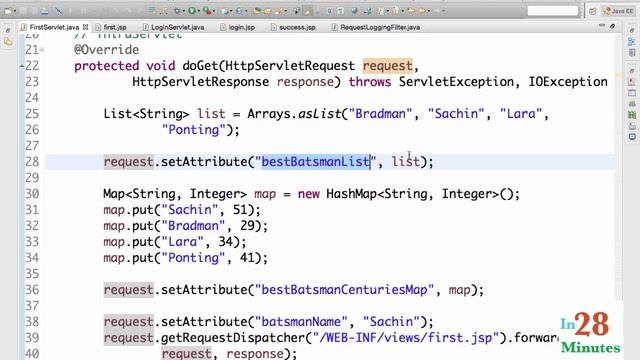Click line number 30 in the gutter
Screen dimensions: 640x360
pos(32,193)
